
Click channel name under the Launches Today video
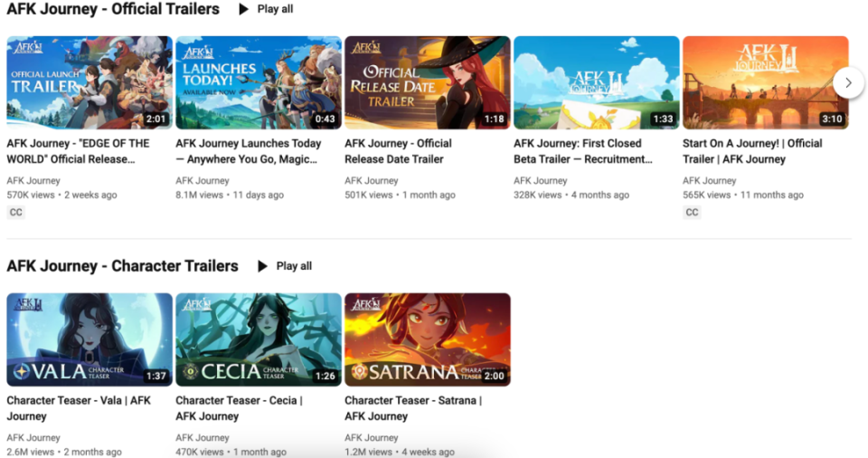click(202, 181)
